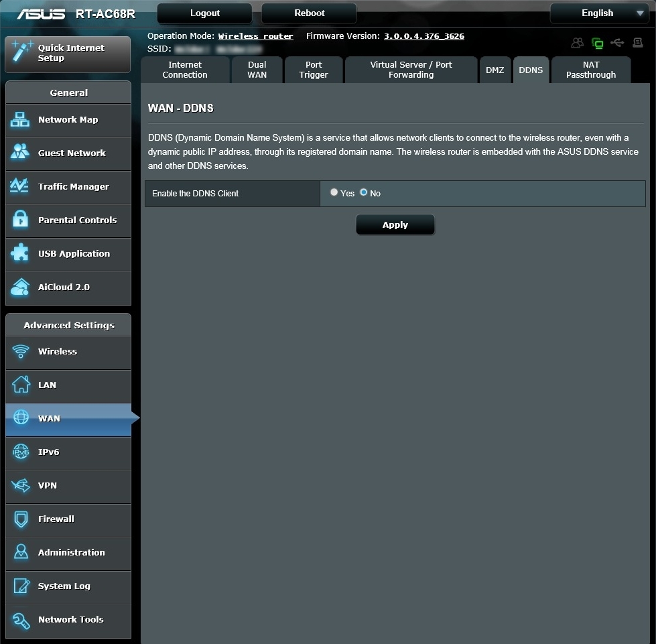The width and height of the screenshot is (656, 644).
Task: Open the NAT Passthrough tab
Action: tap(590, 70)
